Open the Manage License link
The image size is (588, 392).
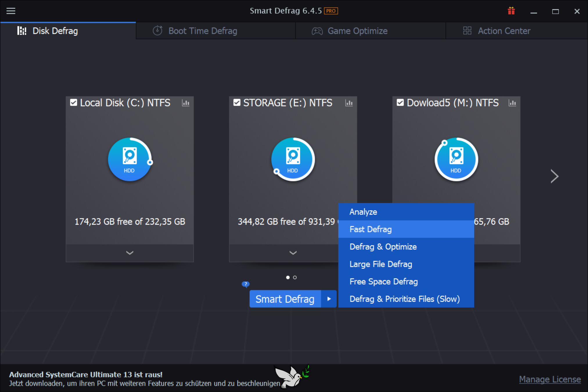pyautogui.click(x=550, y=379)
